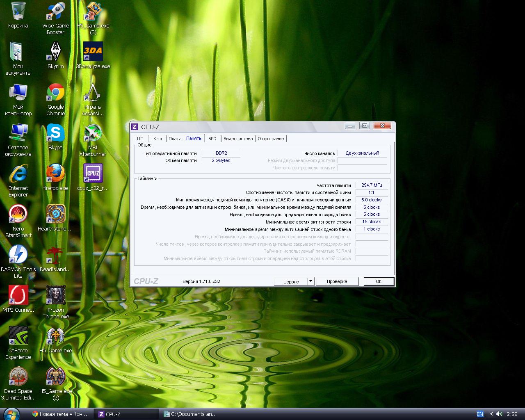Open DAEMON Tools Lite icon
Viewport: 525px width, 420px height.
[18, 262]
